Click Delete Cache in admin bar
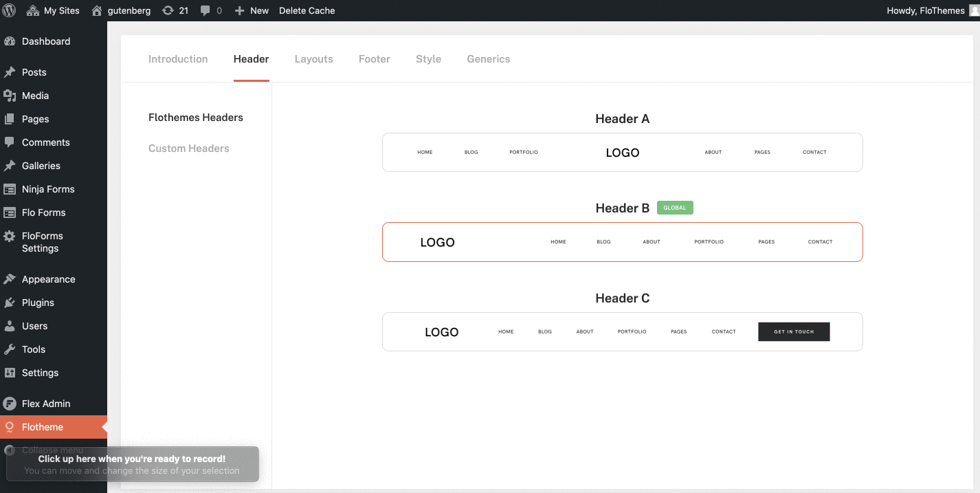The image size is (980, 493). click(307, 10)
